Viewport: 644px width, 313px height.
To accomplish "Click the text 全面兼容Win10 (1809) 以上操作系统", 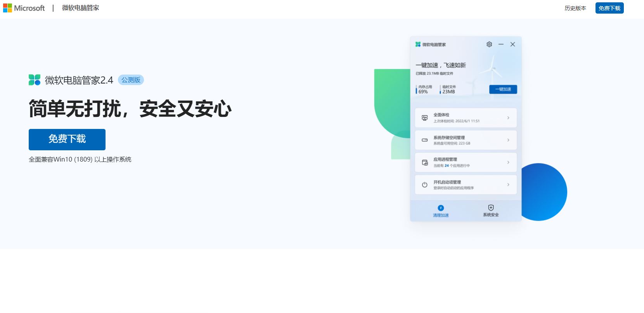I will pyautogui.click(x=80, y=160).
